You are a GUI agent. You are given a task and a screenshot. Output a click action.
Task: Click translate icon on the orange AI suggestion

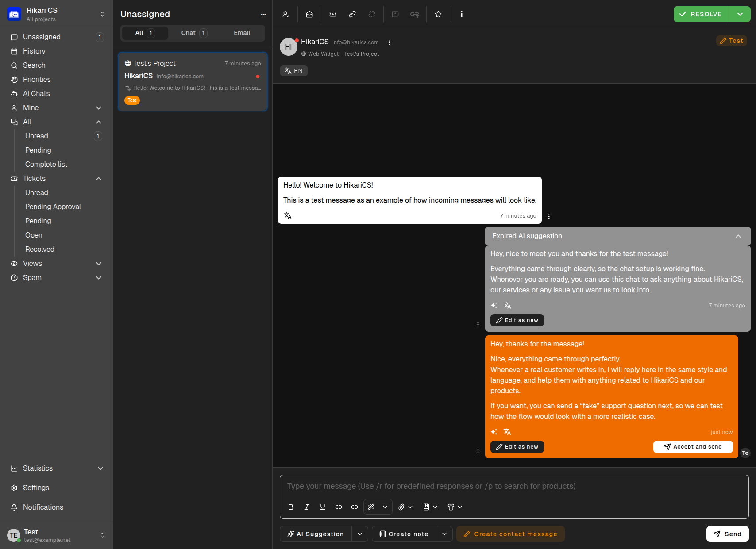[x=507, y=432]
